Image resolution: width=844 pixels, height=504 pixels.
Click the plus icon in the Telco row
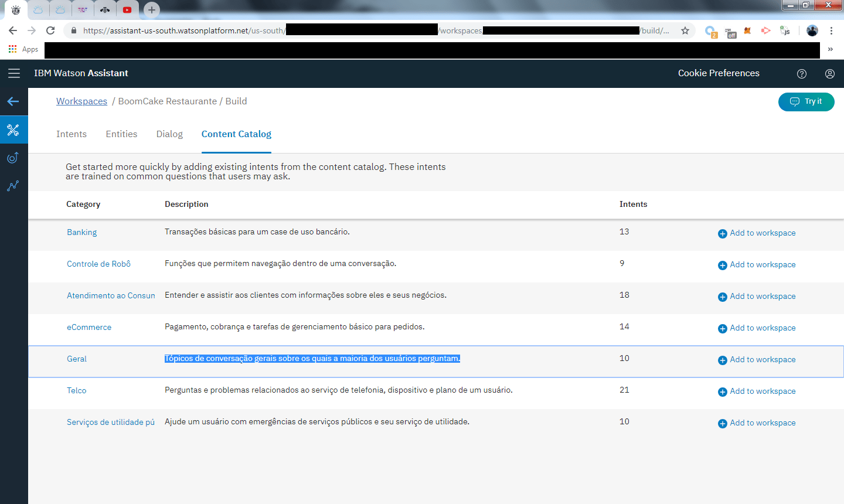click(x=723, y=392)
